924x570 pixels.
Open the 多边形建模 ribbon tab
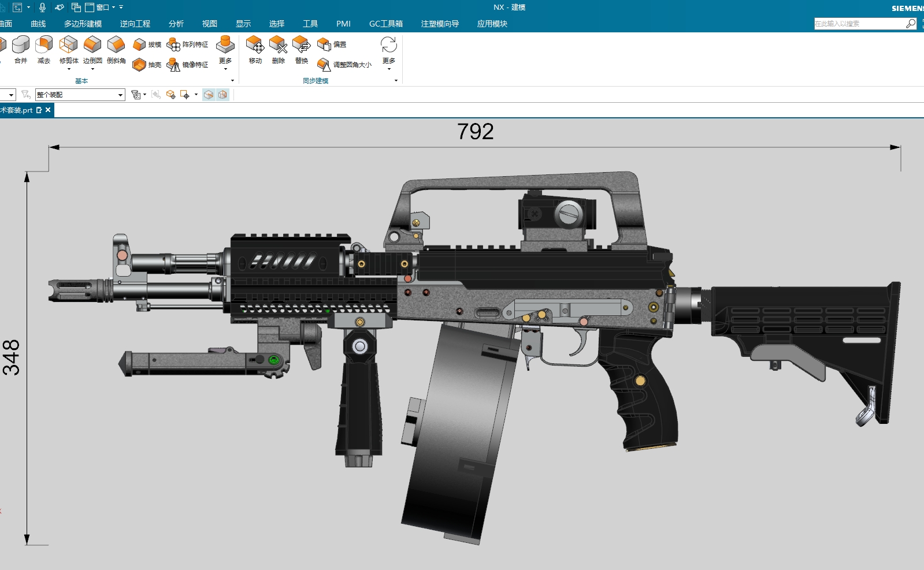83,24
